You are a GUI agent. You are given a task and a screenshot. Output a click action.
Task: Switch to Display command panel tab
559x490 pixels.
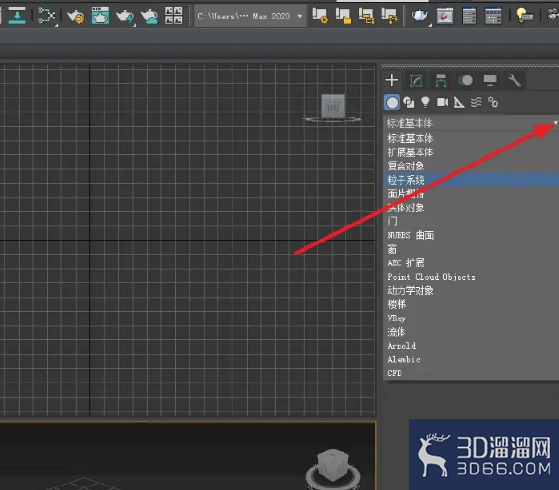point(490,81)
